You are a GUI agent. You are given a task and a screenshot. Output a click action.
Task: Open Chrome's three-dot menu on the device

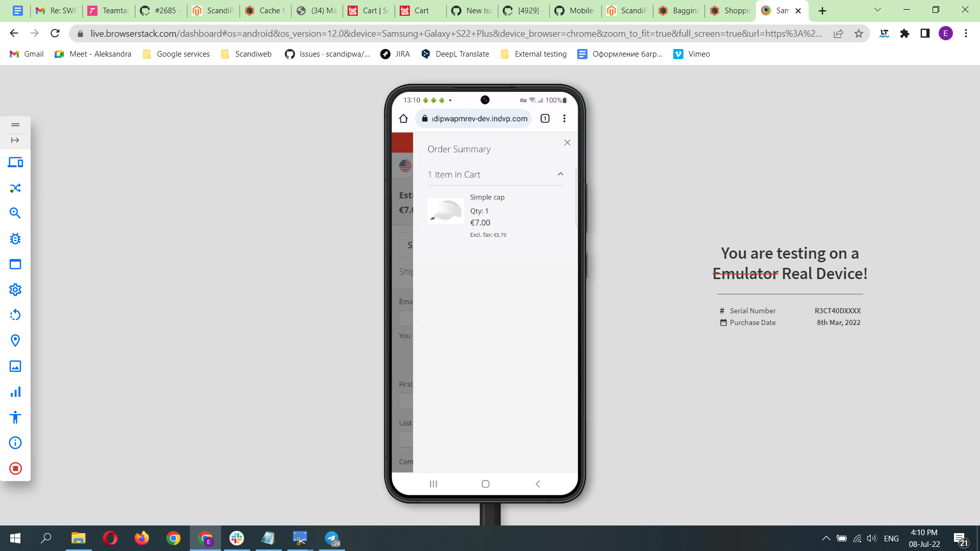(x=565, y=118)
